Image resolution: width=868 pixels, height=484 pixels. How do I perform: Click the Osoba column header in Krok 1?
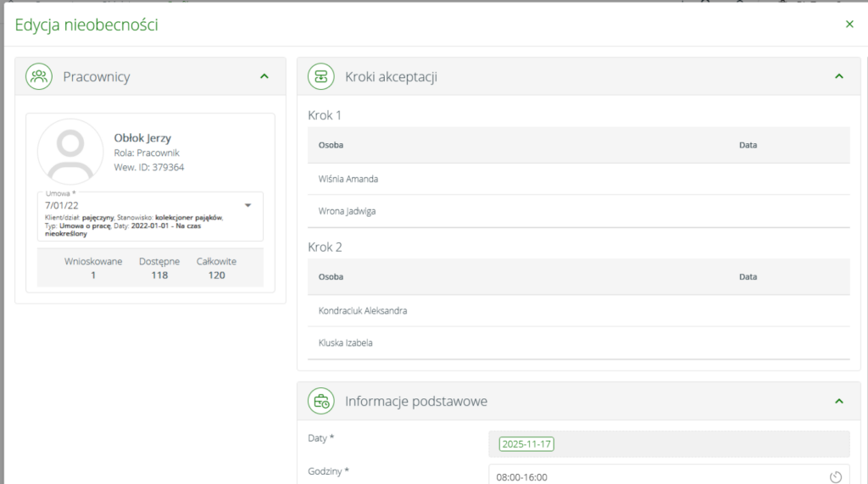coord(331,145)
